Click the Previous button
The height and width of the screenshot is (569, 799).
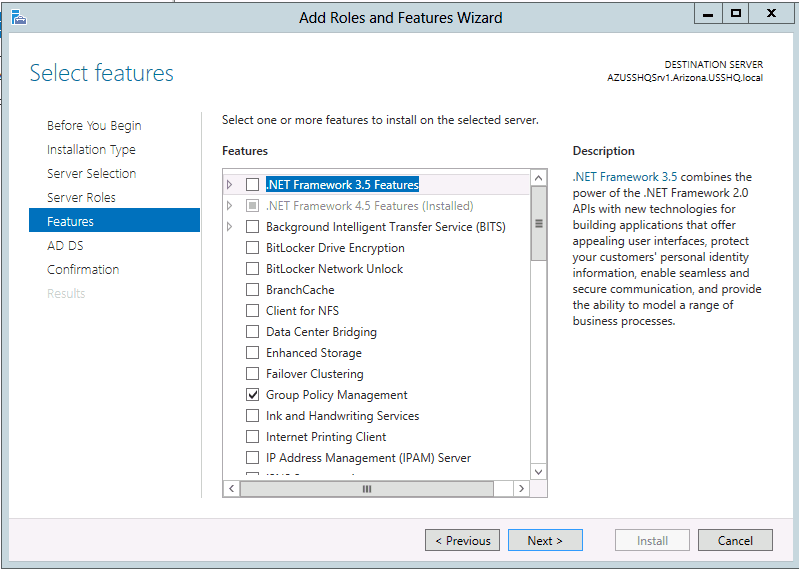click(x=462, y=540)
